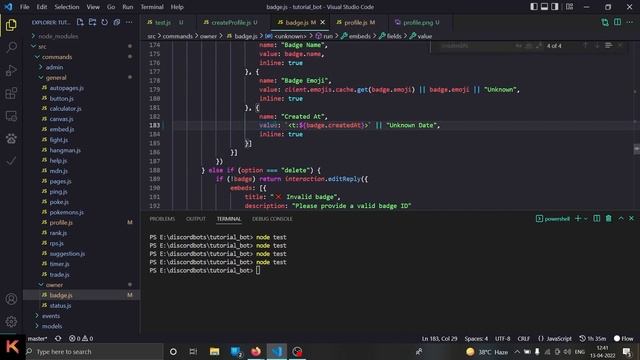Split the terminal panel
This screenshot has height=360, width=640.
(597, 219)
